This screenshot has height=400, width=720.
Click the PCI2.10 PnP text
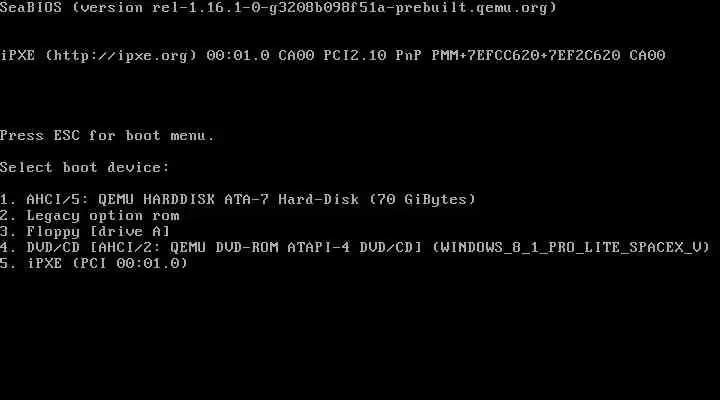(372, 56)
